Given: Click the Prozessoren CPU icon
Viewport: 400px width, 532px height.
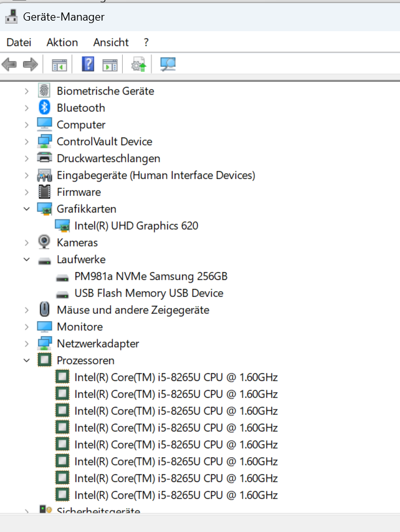Looking at the screenshot, I should tap(44, 360).
